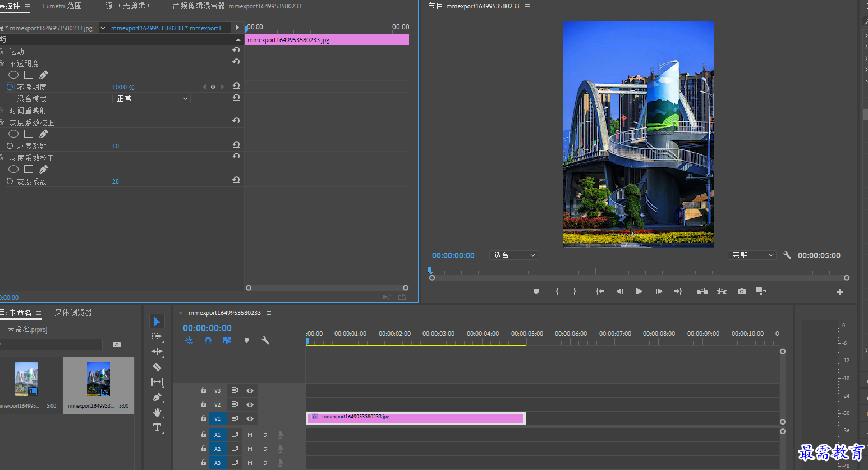Click the Extract button

(722, 291)
